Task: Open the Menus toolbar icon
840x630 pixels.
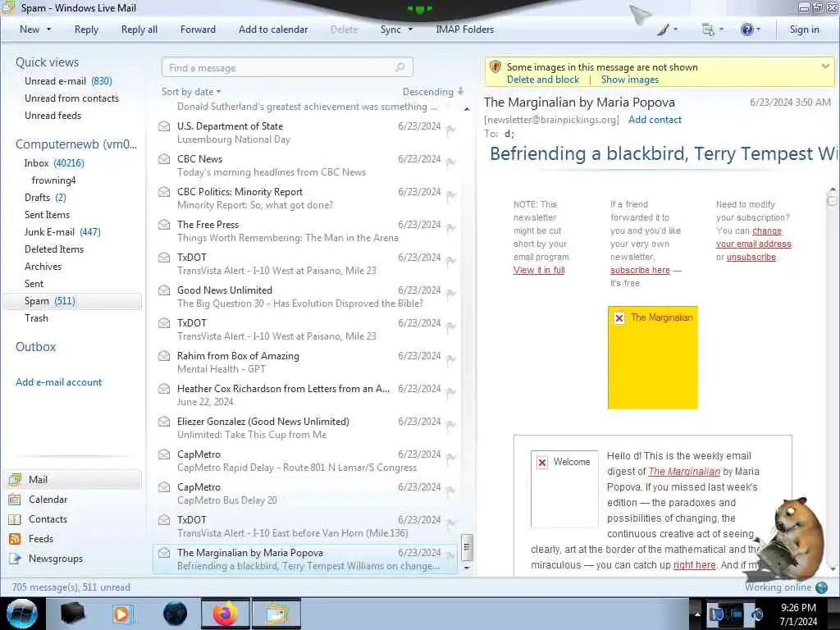Action: [708, 30]
